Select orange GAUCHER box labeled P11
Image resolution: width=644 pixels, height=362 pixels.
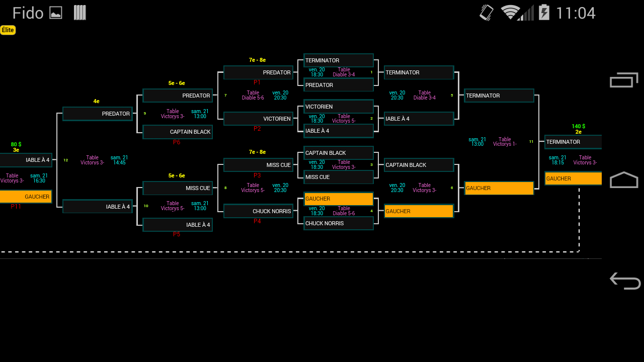(26, 197)
